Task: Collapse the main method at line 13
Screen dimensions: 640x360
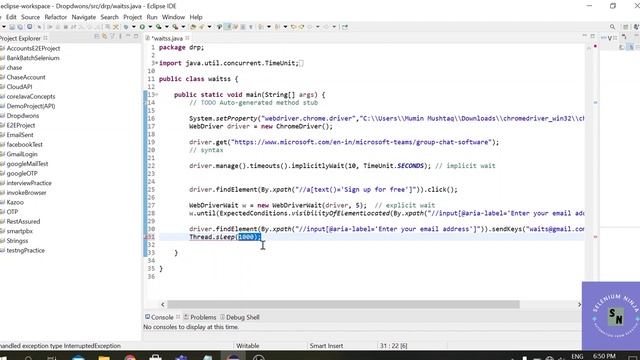Action: (x=156, y=95)
